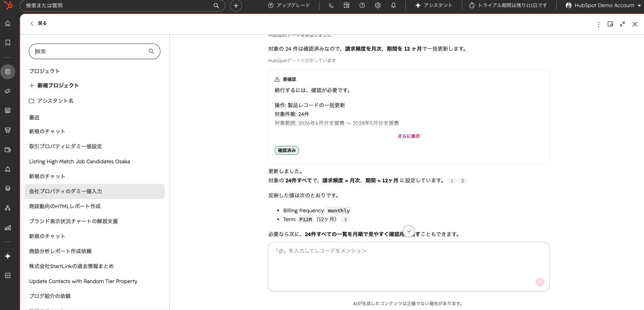
Task: Open the marketing megaphone sidebar icon
Action: [8, 91]
